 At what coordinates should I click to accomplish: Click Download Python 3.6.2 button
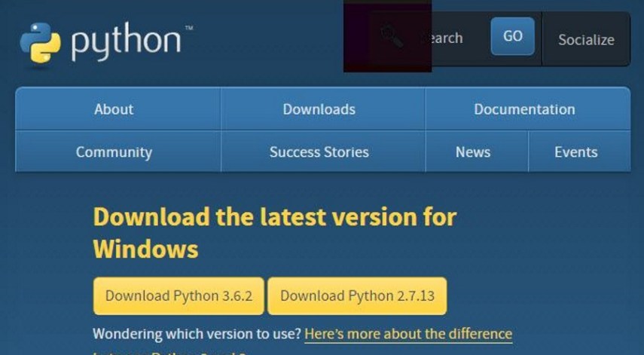tap(178, 295)
